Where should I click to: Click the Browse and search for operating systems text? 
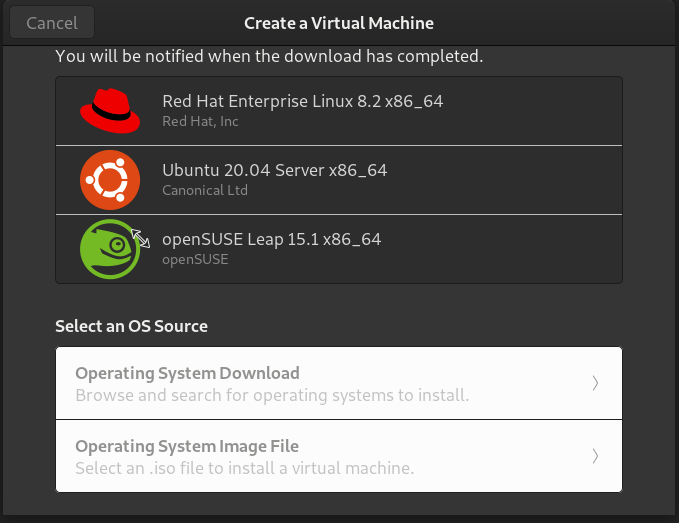point(272,395)
